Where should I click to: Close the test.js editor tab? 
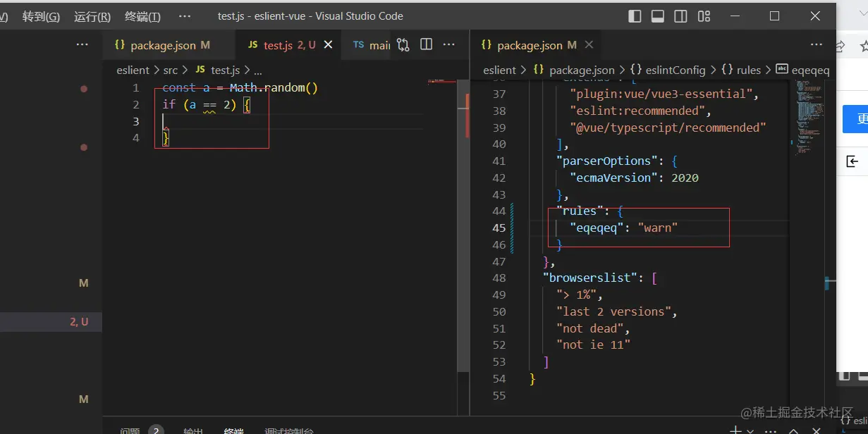point(328,44)
